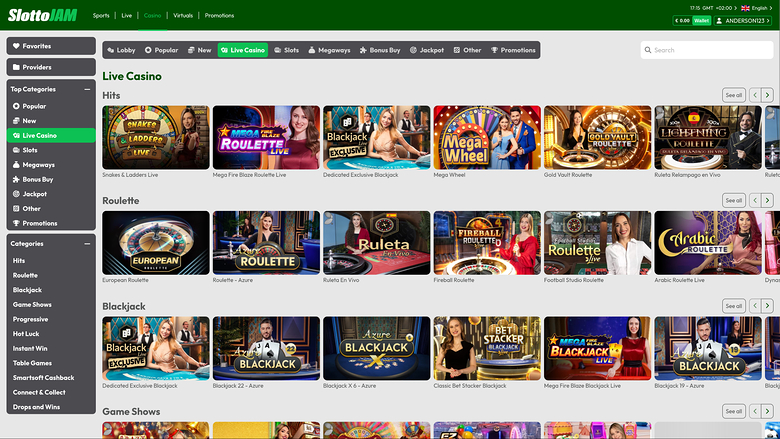This screenshot has height=439, width=780.
Task: Show previous games in Hits row
Action: (x=755, y=95)
